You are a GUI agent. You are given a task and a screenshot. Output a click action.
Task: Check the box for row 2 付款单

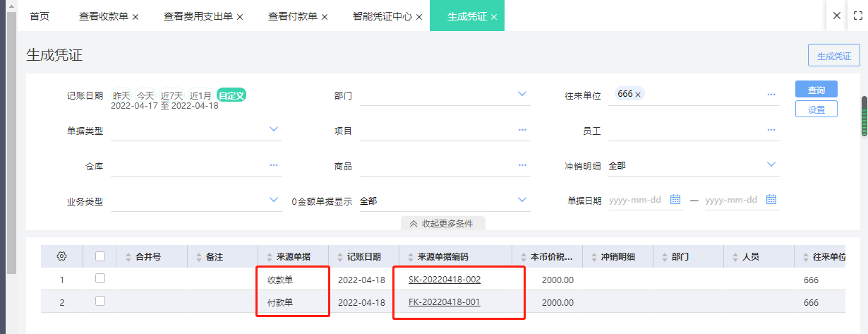tap(100, 302)
